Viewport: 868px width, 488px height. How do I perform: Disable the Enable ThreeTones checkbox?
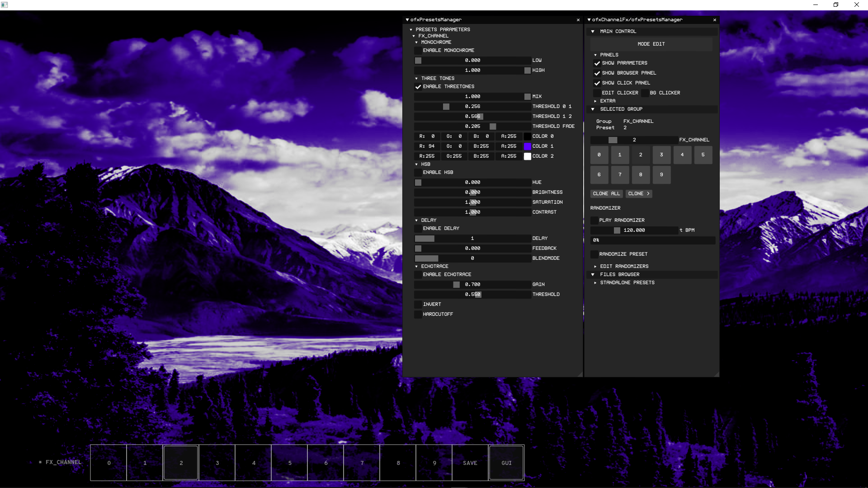pyautogui.click(x=418, y=87)
